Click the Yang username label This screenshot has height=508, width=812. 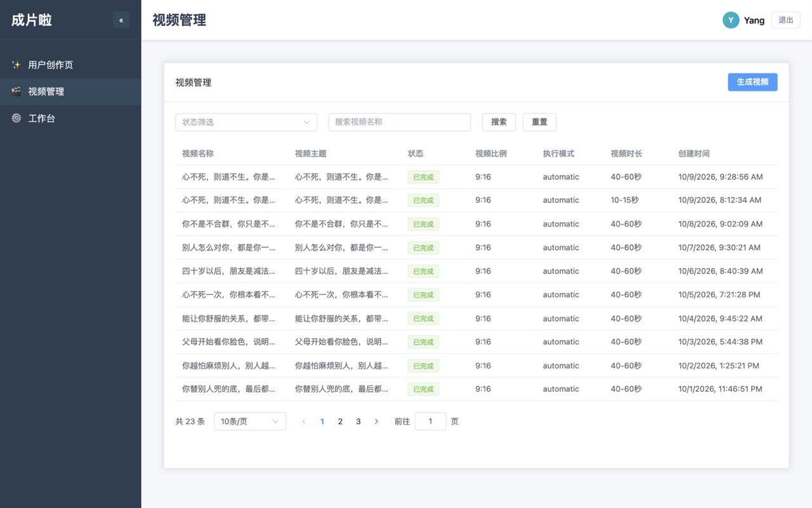pos(754,20)
